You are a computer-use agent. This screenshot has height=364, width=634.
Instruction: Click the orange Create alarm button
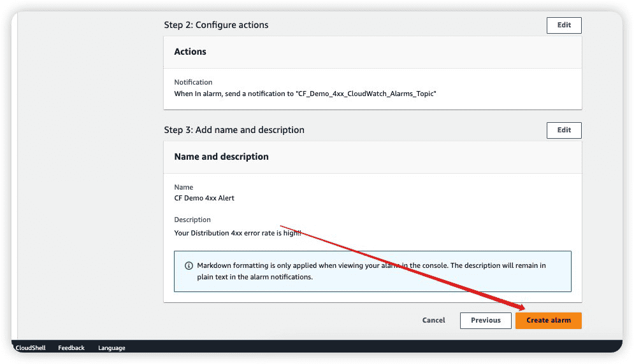(548, 320)
